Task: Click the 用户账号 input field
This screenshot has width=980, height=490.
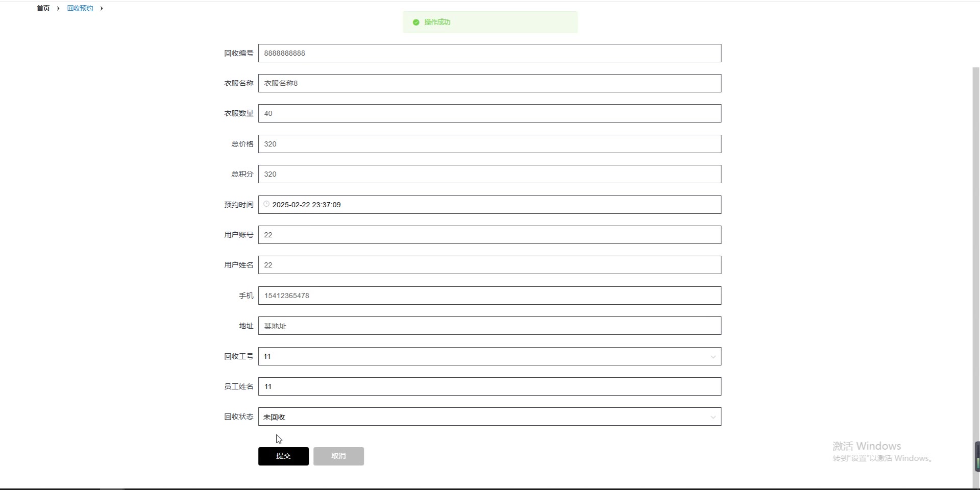Action: (489, 235)
